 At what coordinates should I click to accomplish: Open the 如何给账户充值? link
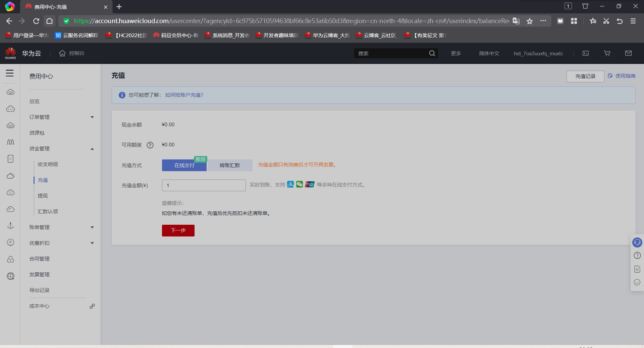[184, 95]
